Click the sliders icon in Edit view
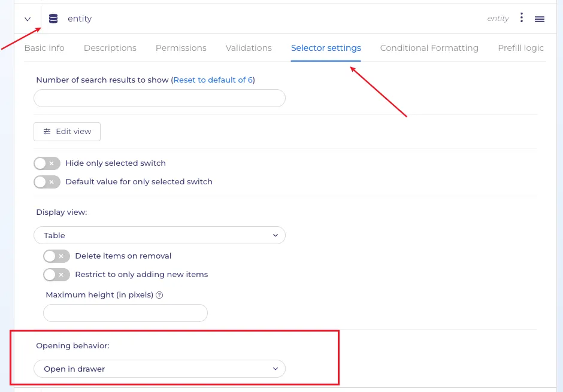This screenshot has height=392, width=563. point(47,132)
